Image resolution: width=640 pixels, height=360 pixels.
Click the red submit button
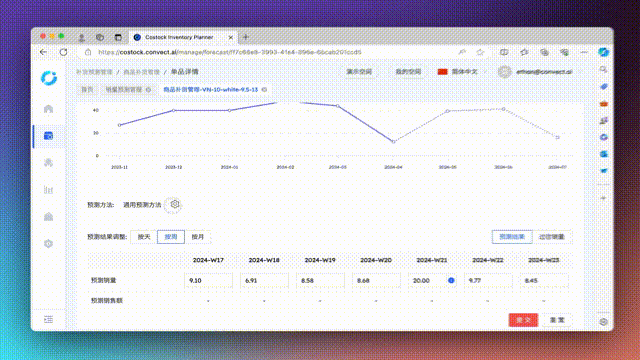point(523,320)
